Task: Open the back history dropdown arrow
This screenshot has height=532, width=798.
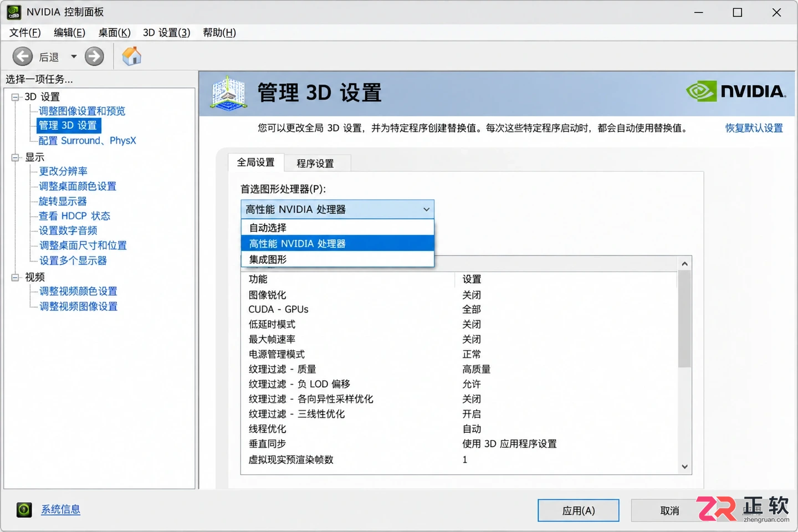Action: [74, 57]
